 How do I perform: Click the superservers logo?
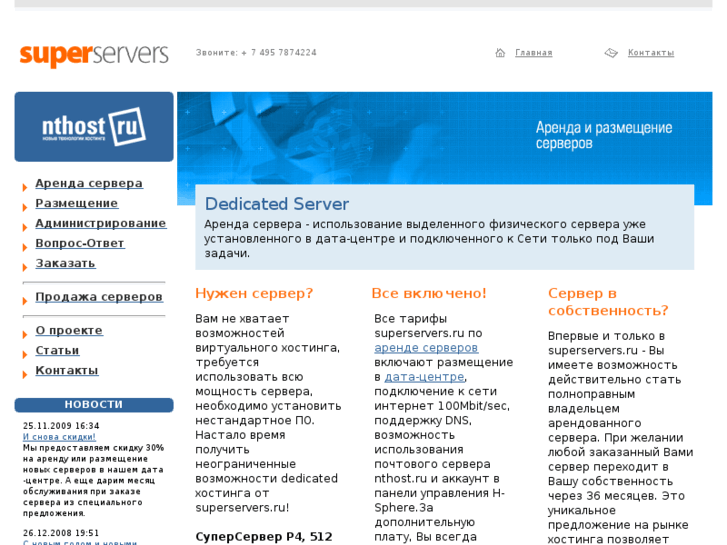click(x=94, y=55)
